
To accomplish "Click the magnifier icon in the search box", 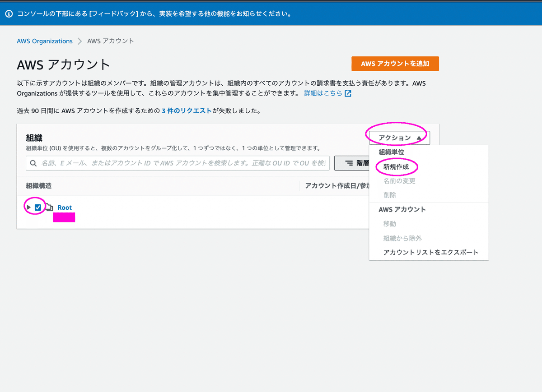I will pos(33,163).
